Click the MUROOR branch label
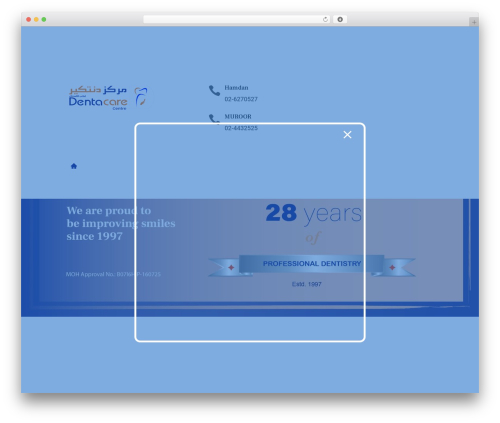The width and height of the screenshot is (500, 423). pos(238,116)
